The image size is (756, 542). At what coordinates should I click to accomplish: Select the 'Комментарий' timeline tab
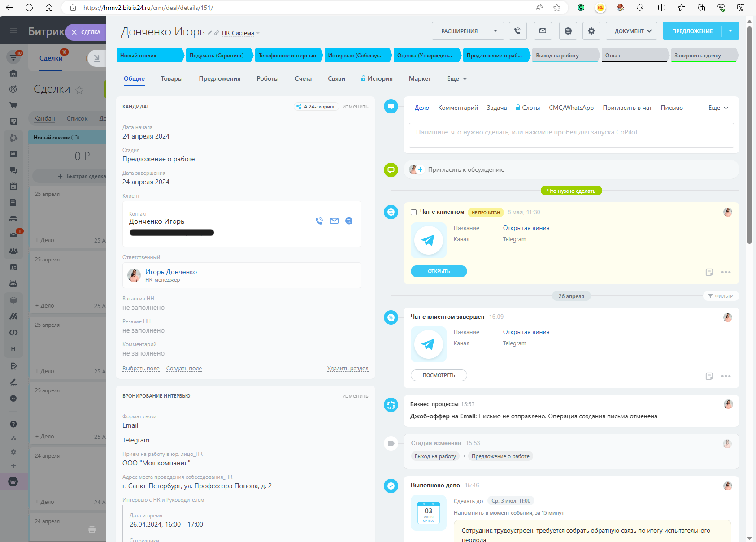(458, 108)
